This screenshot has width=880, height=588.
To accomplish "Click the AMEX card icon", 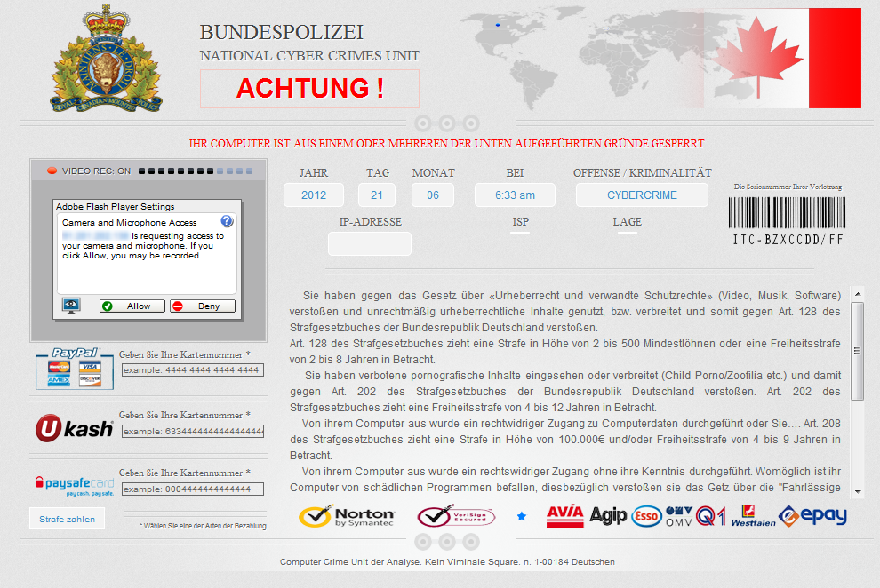I will pyautogui.click(x=59, y=381).
